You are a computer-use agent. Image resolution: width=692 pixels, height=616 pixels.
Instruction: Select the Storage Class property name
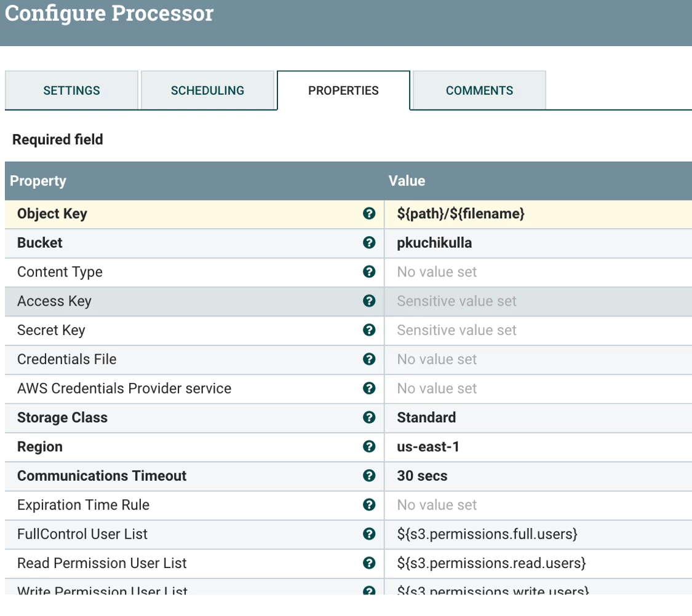[62, 417]
